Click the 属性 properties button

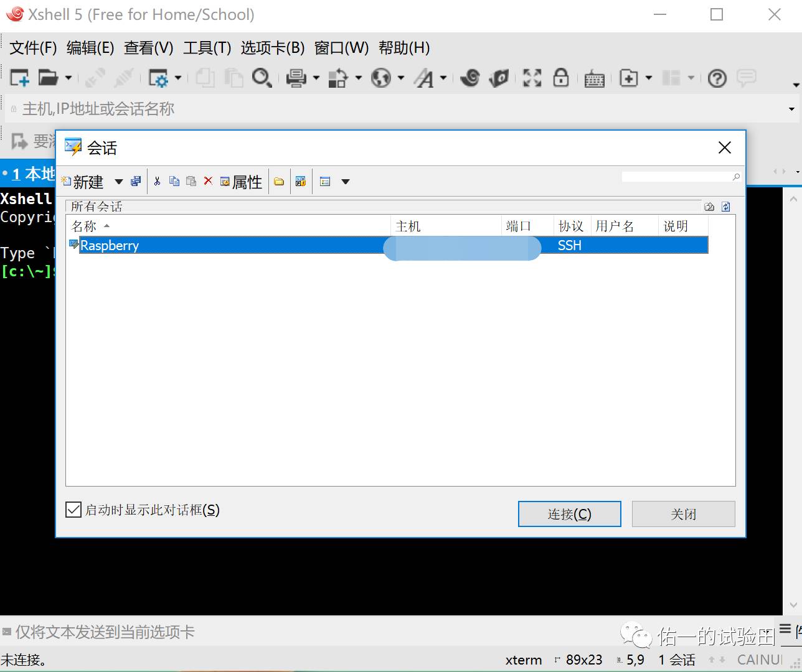tap(242, 182)
